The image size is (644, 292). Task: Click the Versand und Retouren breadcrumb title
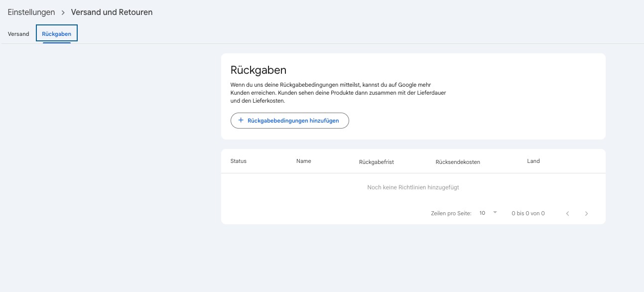(112, 12)
